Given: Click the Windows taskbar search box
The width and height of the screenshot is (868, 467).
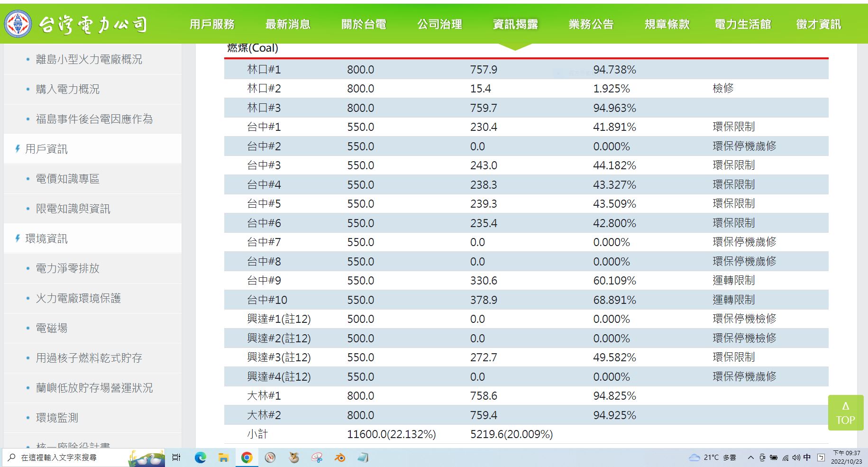Looking at the screenshot, I should pos(83,458).
